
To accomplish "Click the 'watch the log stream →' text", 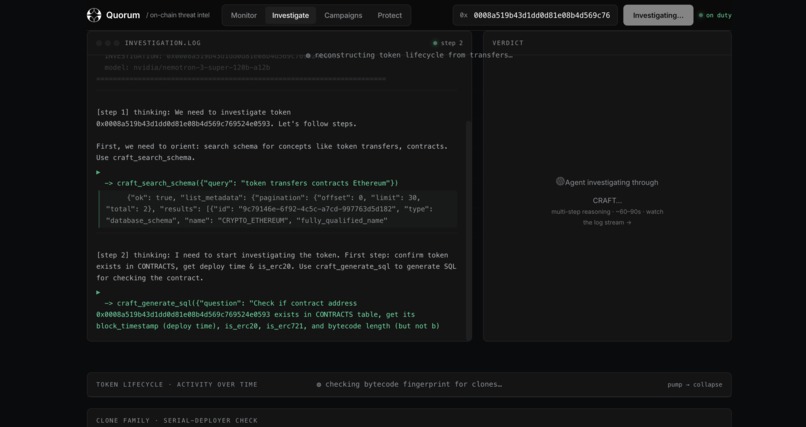I will [x=623, y=217].
